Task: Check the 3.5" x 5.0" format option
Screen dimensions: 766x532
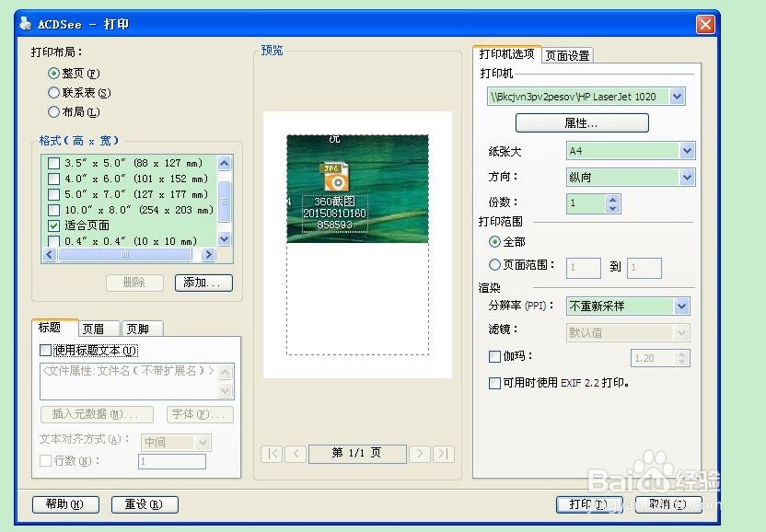Action: point(53,163)
